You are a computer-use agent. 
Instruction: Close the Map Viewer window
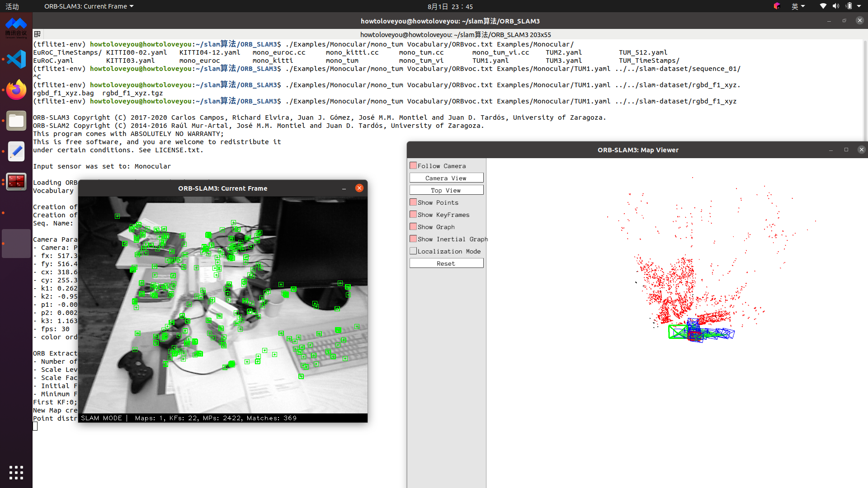click(862, 150)
